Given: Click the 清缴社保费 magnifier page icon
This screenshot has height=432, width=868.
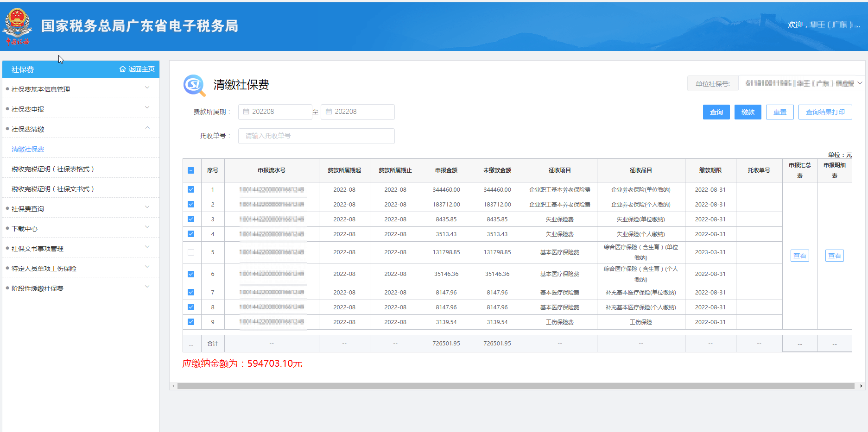Looking at the screenshot, I should 194,85.
